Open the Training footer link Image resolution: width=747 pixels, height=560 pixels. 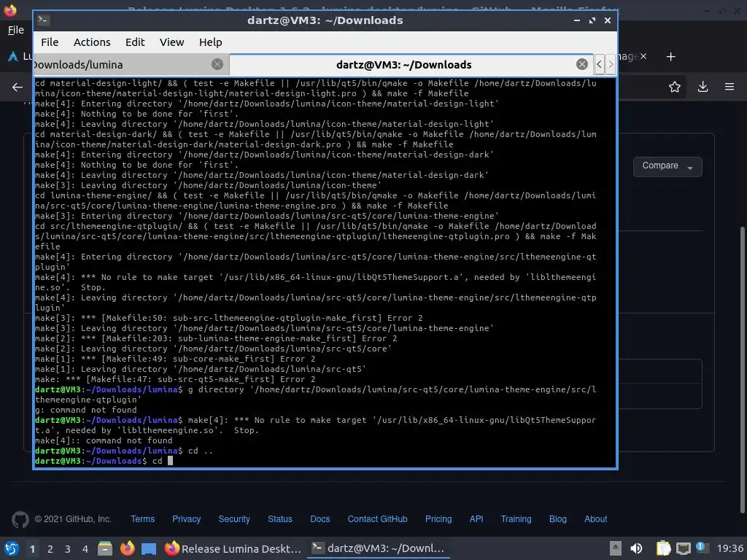(516, 519)
